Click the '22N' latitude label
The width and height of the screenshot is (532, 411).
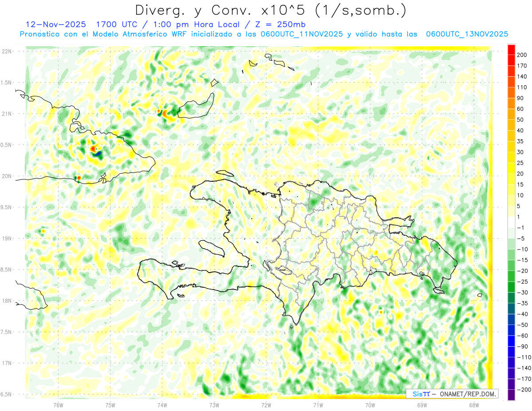7,51
